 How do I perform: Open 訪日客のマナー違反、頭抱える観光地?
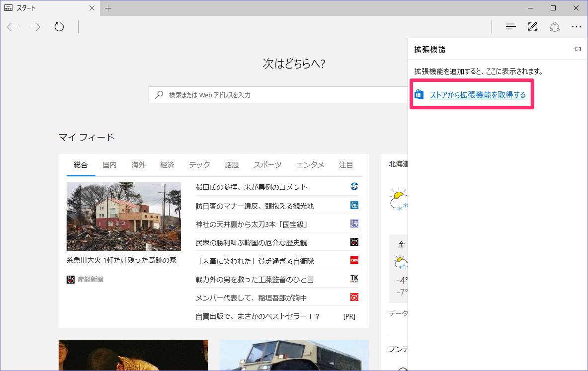tap(254, 206)
